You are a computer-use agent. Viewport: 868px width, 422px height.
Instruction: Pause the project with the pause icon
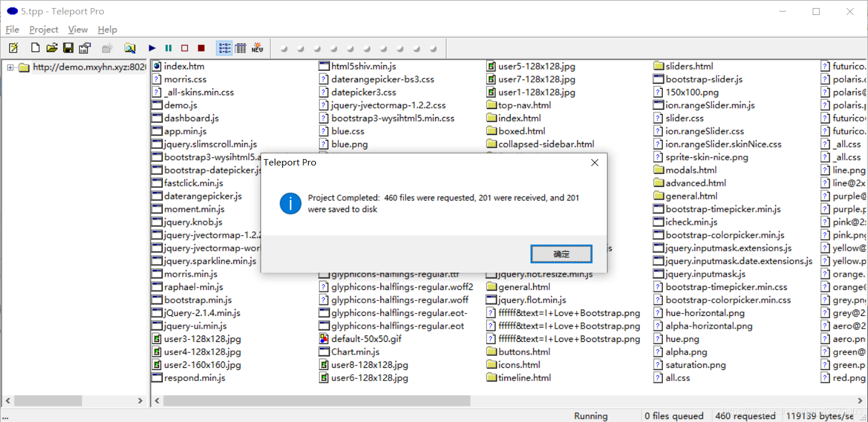point(168,48)
